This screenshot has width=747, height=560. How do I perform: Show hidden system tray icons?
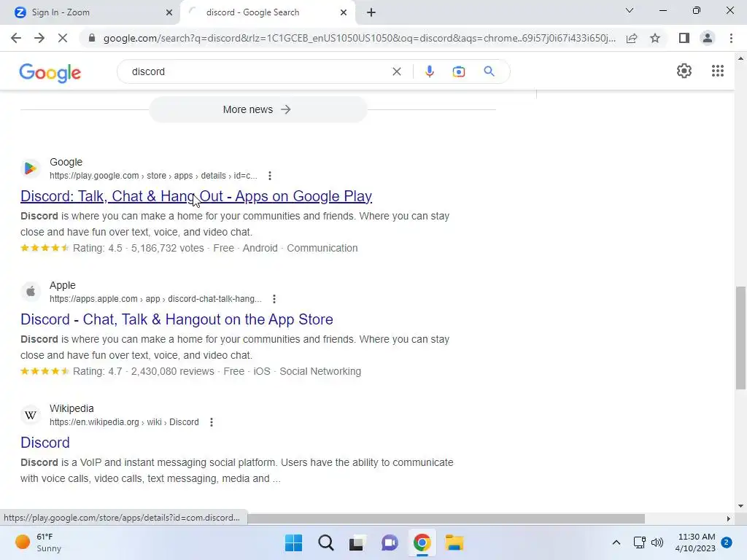(x=616, y=542)
